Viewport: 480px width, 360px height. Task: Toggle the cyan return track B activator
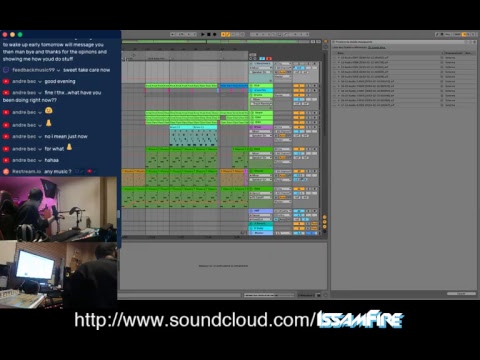299,228
